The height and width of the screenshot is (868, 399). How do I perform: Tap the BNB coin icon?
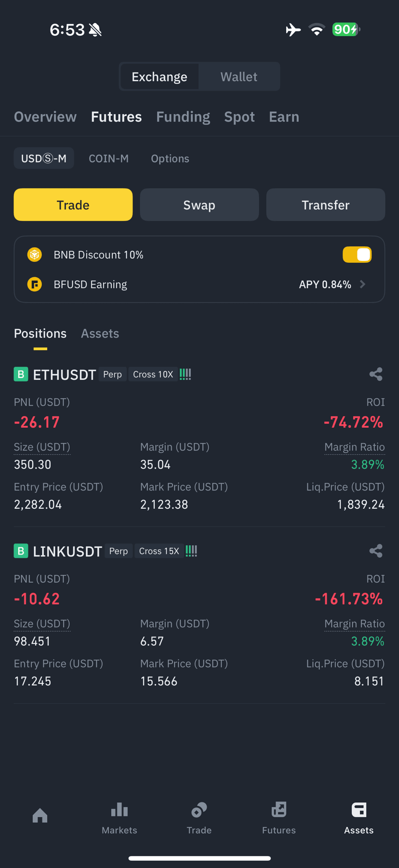coord(35,255)
